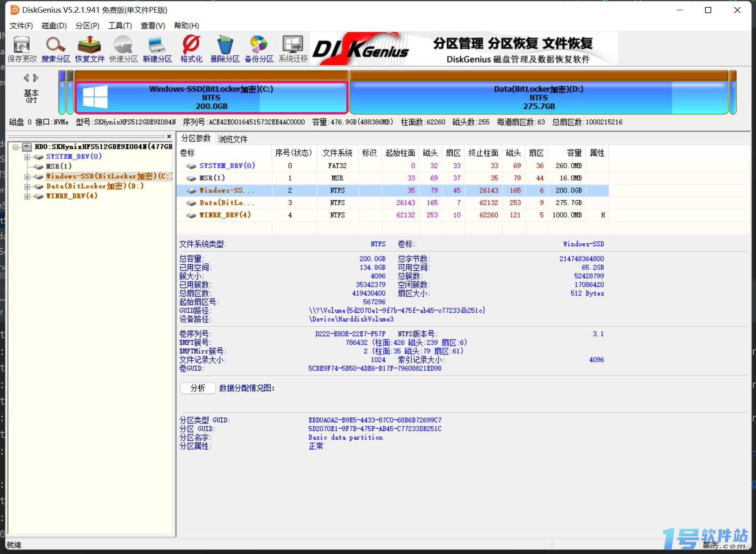Select the Data(BitLo... table row

pyautogui.click(x=393, y=203)
